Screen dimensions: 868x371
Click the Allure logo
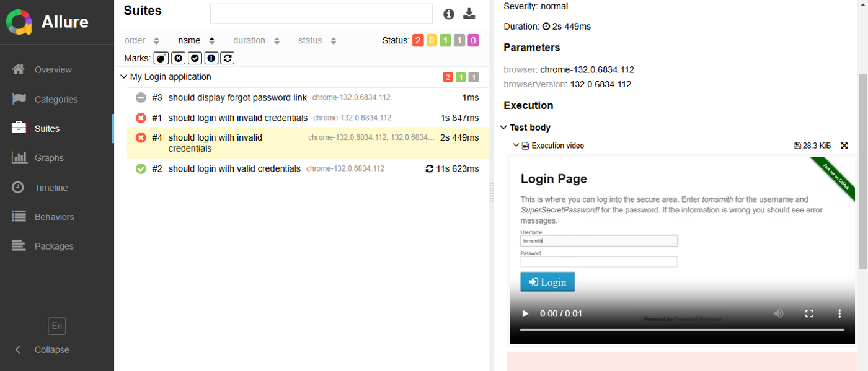(x=19, y=22)
